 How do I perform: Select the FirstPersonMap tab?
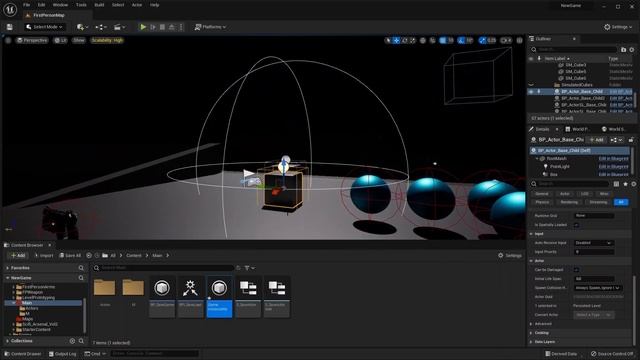coord(49,15)
